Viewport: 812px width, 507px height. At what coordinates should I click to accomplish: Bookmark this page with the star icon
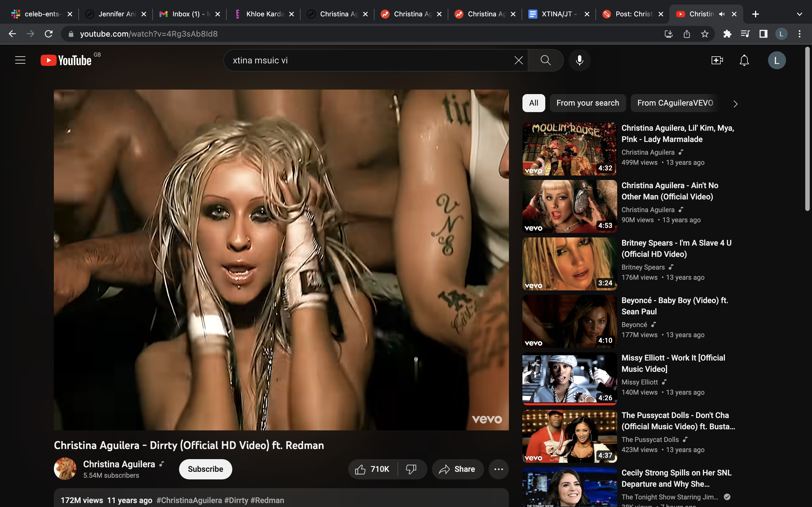[705, 34]
